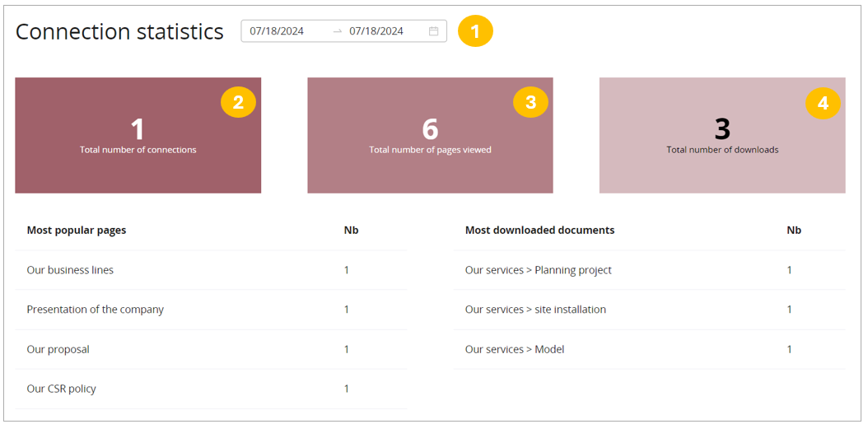The image size is (868, 424).
Task: Open the Our business lines row
Action: tap(70, 270)
